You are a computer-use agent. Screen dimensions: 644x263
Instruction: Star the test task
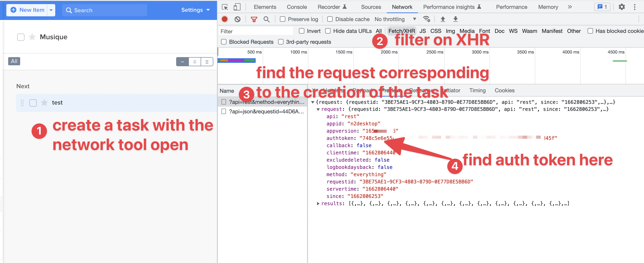click(x=44, y=103)
